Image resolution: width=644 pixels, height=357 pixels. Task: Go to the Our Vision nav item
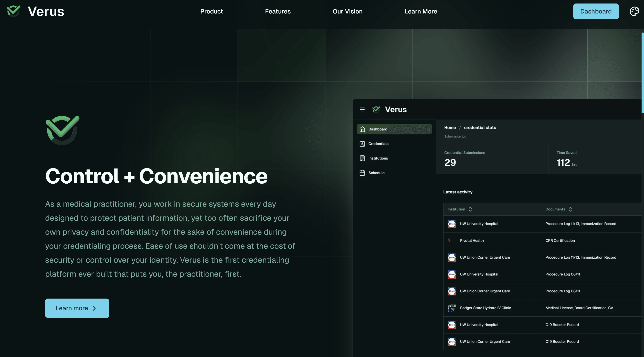(x=347, y=11)
